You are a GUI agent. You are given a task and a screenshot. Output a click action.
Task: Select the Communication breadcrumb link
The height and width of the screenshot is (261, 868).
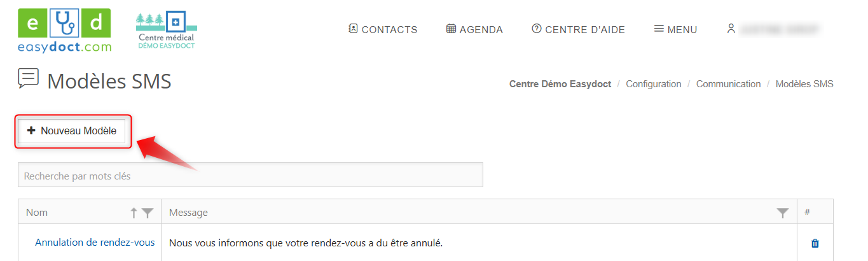pyautogui.click(x=728, y=84)
